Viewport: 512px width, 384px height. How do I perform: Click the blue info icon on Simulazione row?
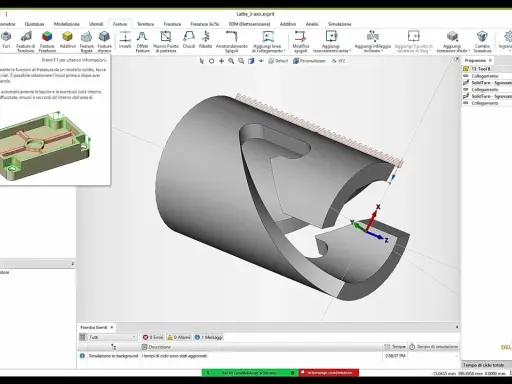pyautogui.click(x=82, y=356)
